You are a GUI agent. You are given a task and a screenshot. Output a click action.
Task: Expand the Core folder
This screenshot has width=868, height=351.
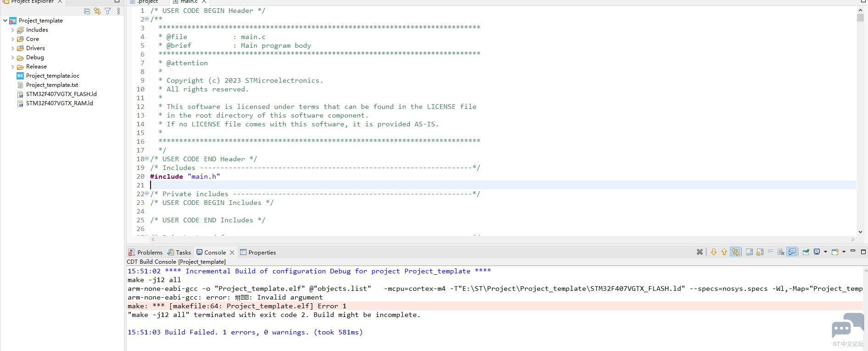pyautogui.click(x=12, y=39)
